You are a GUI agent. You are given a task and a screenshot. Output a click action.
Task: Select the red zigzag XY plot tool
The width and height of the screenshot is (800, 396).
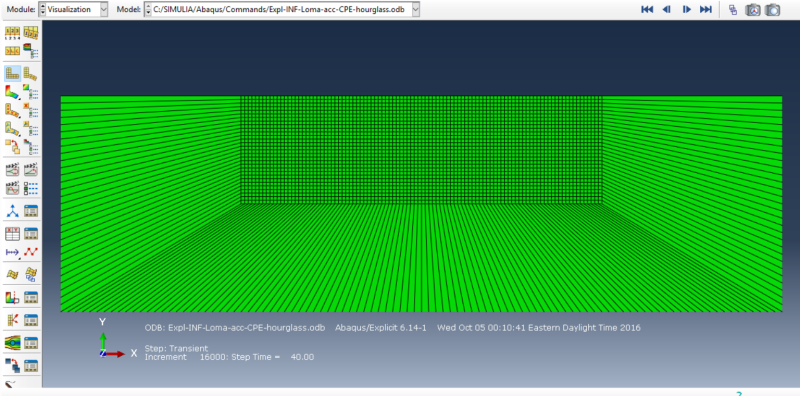coord(31,252)
